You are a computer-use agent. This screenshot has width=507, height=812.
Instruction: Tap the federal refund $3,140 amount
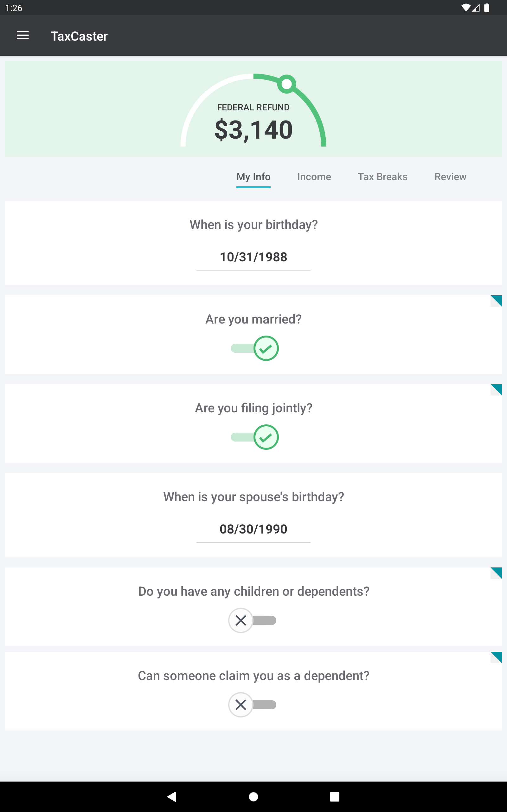coord(253,130)
